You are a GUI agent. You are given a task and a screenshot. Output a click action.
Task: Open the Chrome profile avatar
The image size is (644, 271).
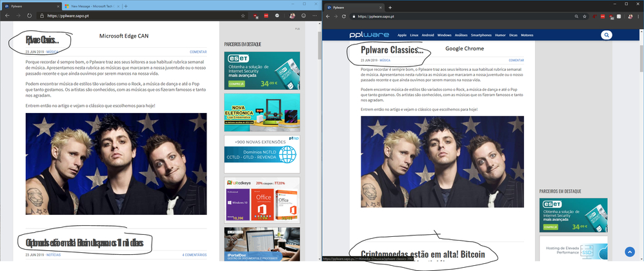pos(630,16)
